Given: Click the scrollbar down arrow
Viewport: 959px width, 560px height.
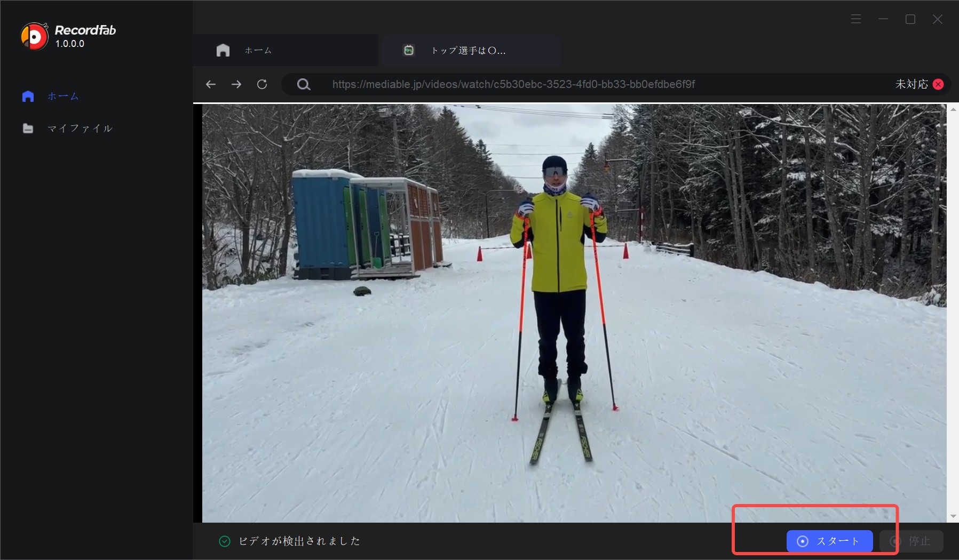Looking at the screenshot, I should (953, 516).
